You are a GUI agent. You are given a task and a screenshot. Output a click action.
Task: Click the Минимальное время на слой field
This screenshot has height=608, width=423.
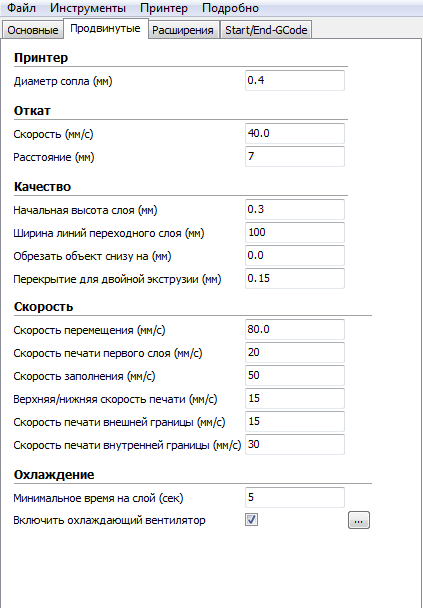click(x=295, y=497)
